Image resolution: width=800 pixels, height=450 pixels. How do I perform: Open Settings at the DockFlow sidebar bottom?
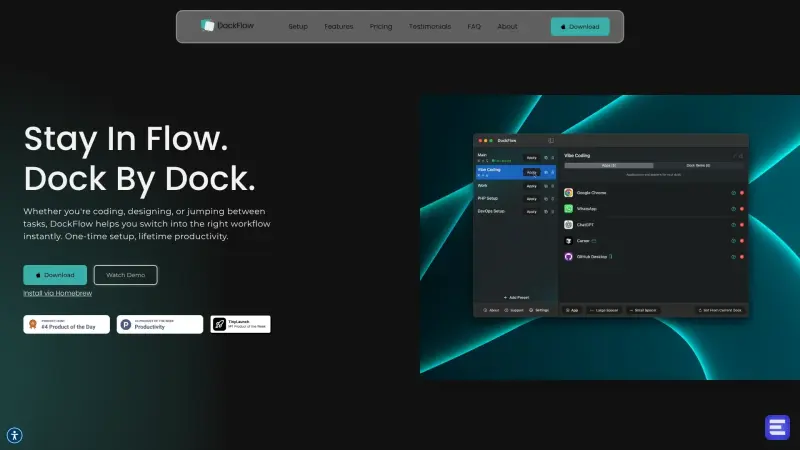(539, 310)
